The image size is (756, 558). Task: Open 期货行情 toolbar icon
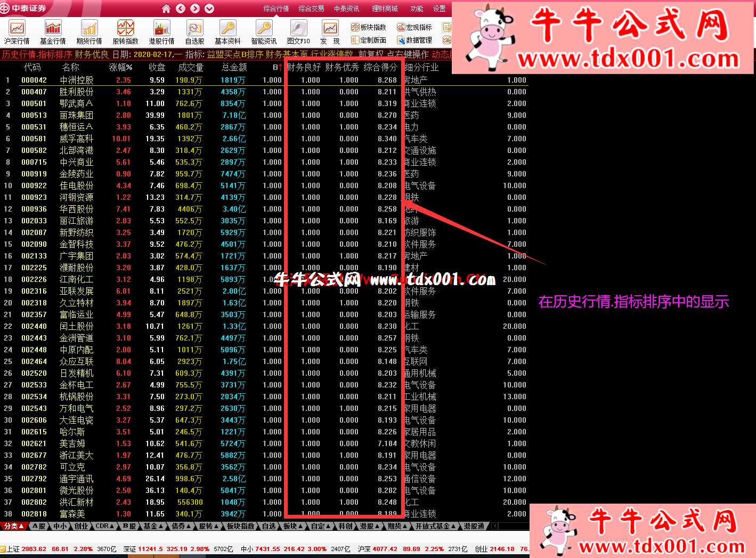pos(89,33)
